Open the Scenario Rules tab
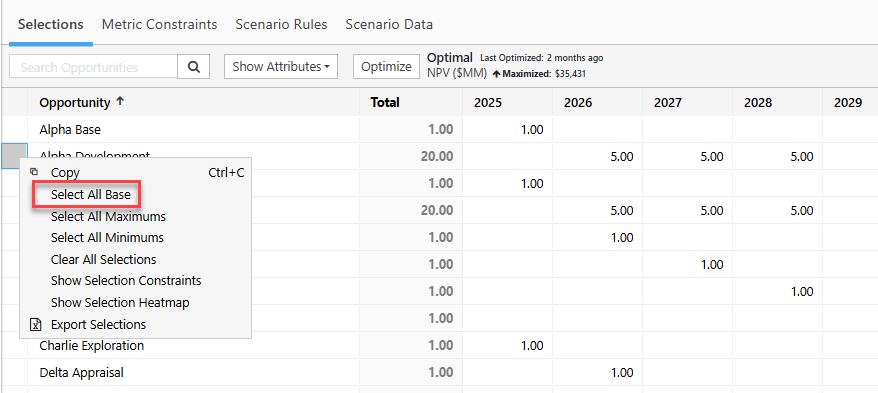 point(281,25)
